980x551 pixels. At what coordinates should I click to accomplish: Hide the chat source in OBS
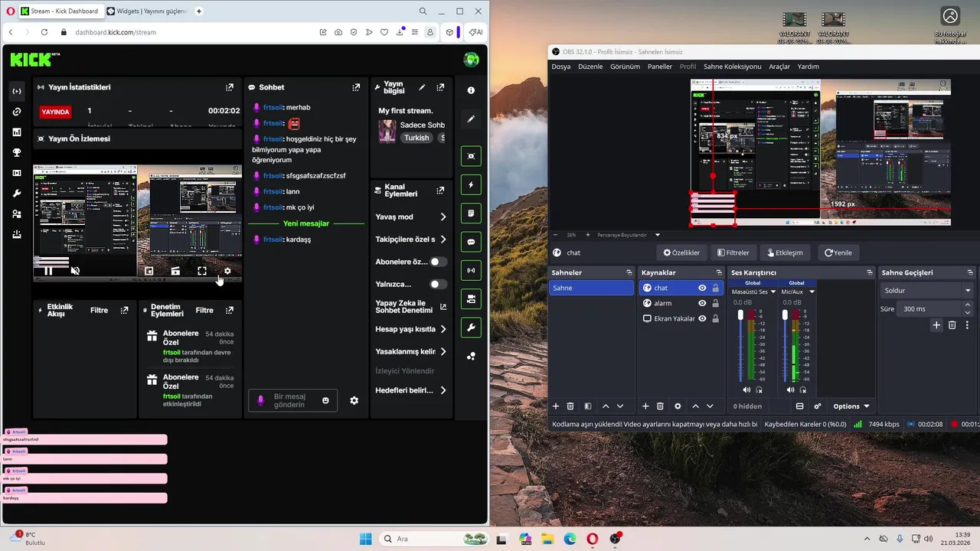(702, 288)
